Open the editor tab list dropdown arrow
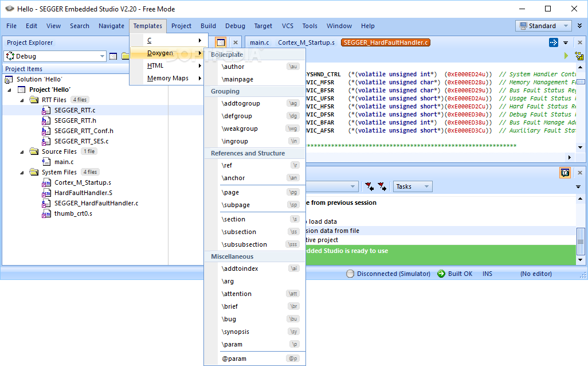Image resolution: width=588 pixels, height=366 pixels. (x=566, y=42)
